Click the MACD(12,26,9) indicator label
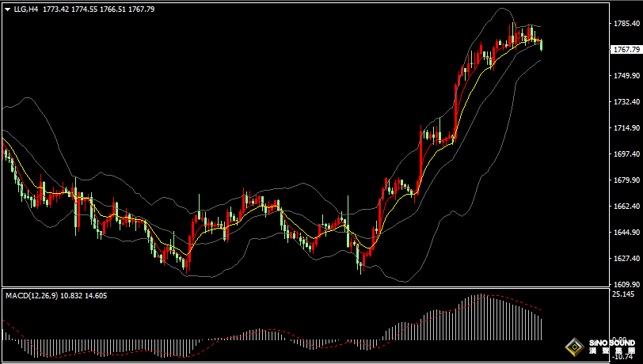Screen dimensions: 643x364 pyautogui.click(x=32, y=295)
